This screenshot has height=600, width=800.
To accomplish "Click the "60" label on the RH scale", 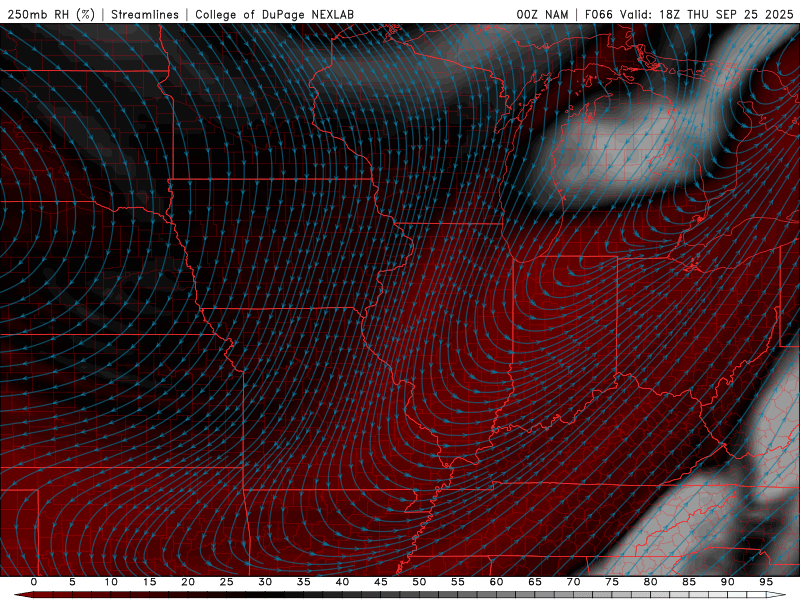I will coord(496,582).
